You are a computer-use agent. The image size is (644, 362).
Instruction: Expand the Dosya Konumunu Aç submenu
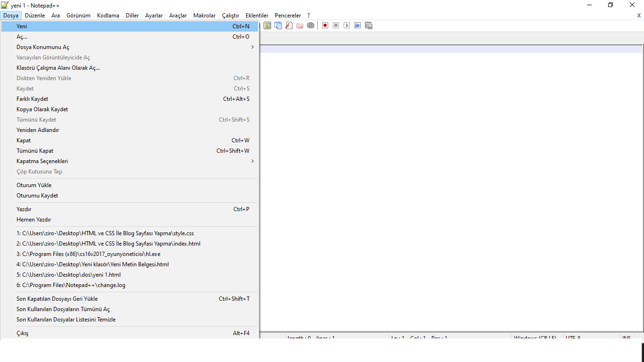(130, 47)
